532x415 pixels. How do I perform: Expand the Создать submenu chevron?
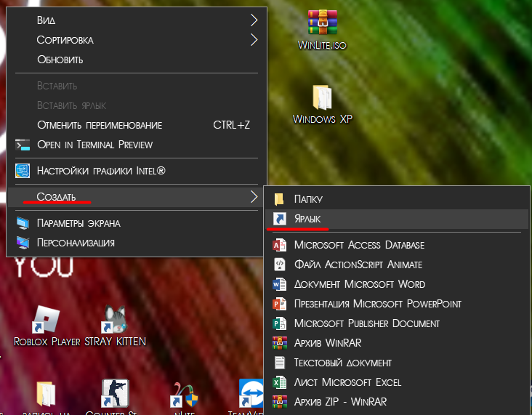click(x=254, y=197)
